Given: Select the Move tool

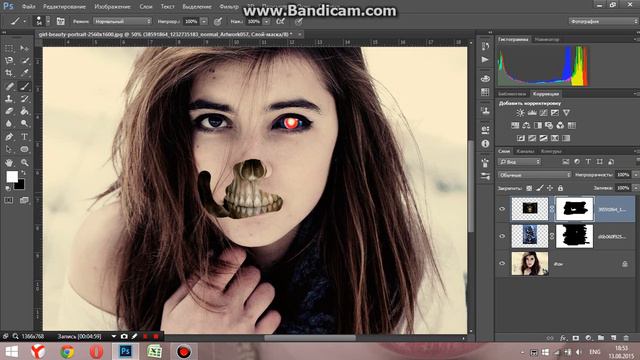Looking at the screenshot, I should coord(24,48).
